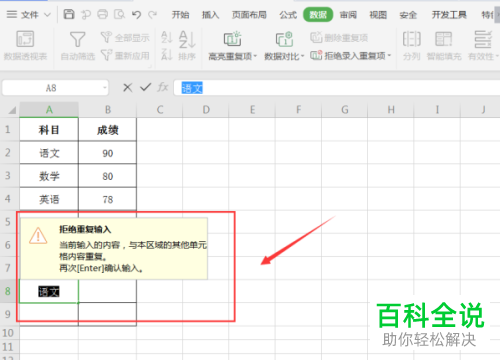Click the 数据对比 icon
The width and height of the screenshot is (500, 360).
coord(284,39)
